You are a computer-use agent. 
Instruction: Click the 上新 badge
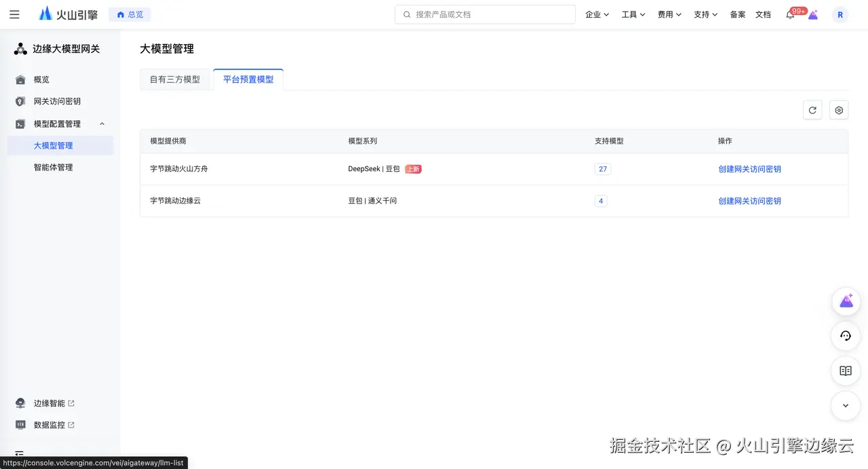413,169
